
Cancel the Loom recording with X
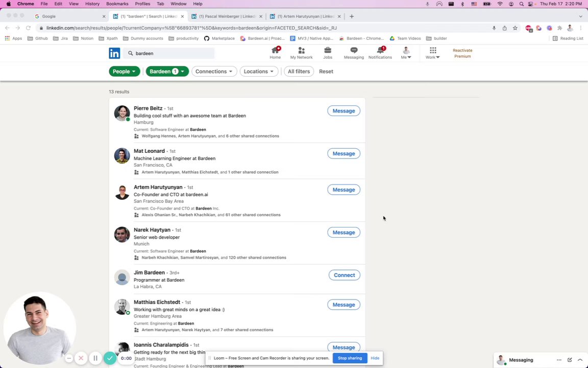click(x=81, y=358)
